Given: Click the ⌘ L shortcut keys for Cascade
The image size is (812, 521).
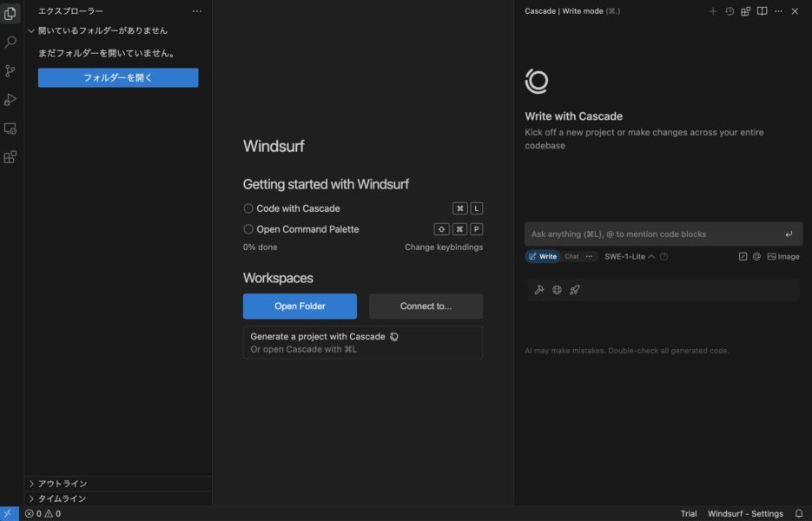Looking at the screenshot, I should [467, 208].
